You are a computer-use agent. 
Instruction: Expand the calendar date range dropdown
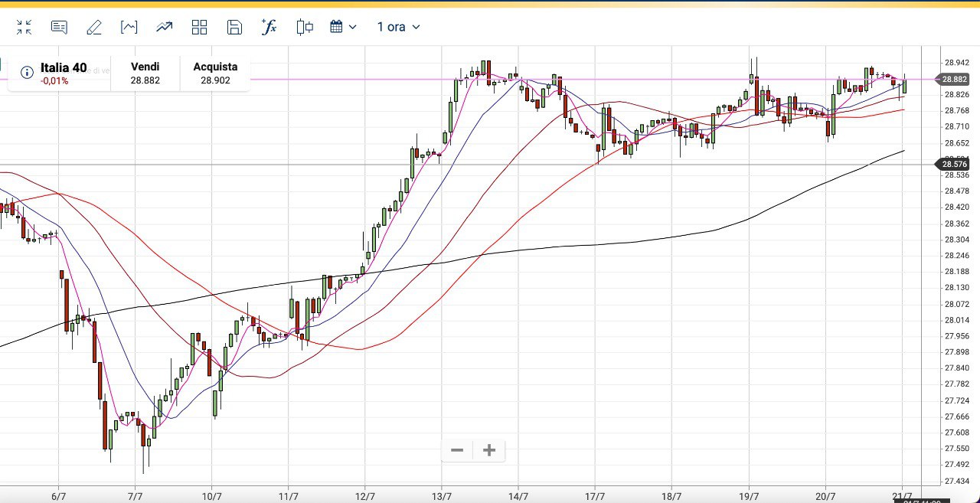coord(343,28)
